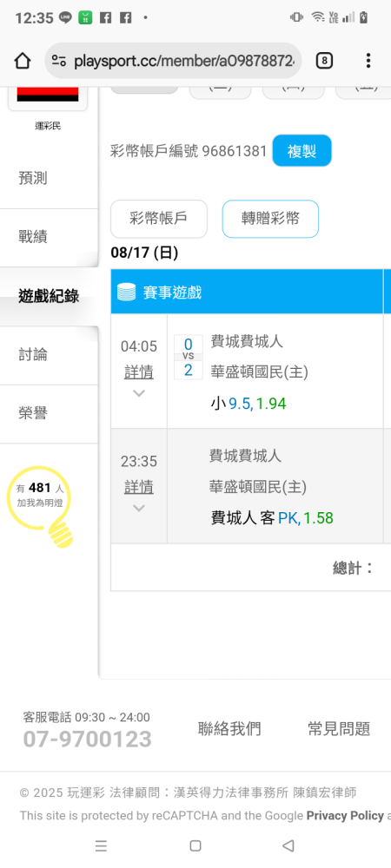Expand the chevron under the 23:35 game

[x=139, y=508]
